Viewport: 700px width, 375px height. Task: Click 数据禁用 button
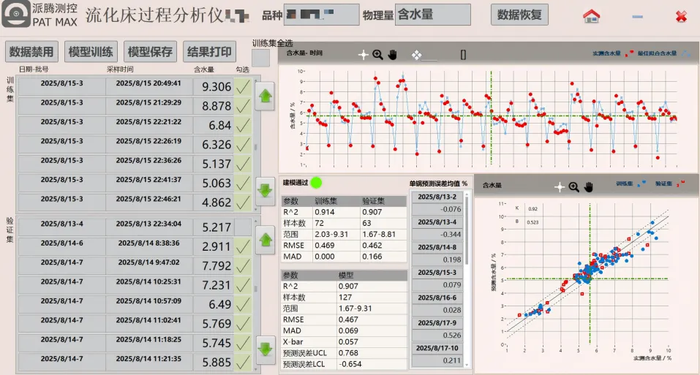click(x=32, y=52)
